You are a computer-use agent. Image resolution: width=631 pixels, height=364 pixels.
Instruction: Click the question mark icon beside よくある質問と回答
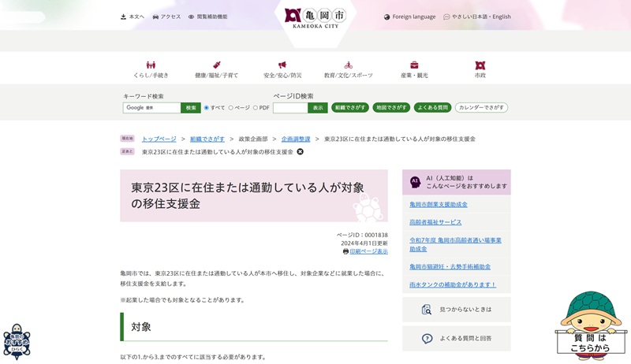427,339
